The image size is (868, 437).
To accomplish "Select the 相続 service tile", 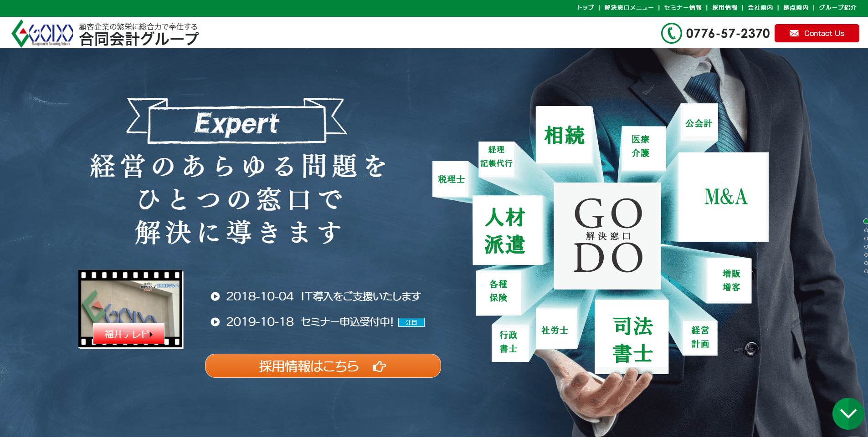I will tap(564, 134).
